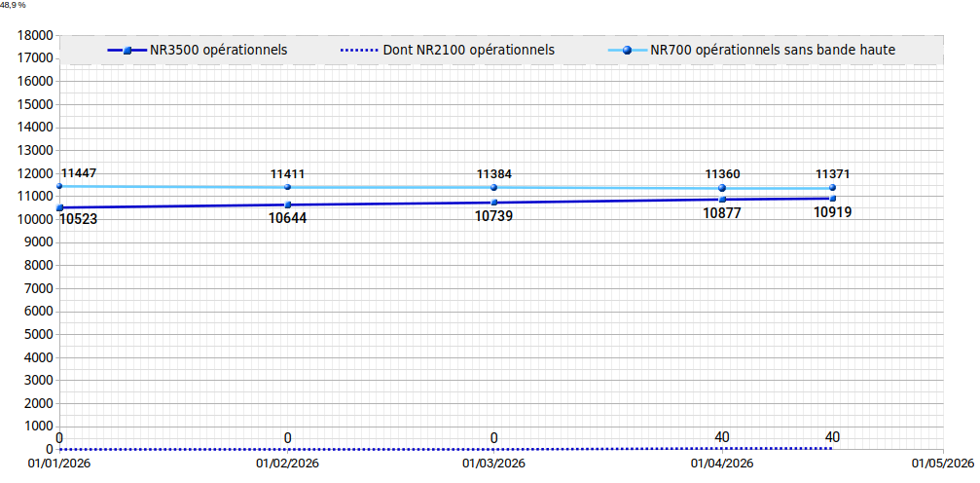Select the NR700 data point labeled 11447

[59, 186]
